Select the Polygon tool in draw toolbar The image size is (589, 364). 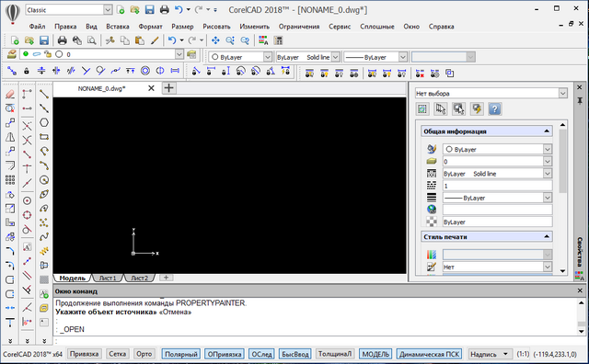44,122
